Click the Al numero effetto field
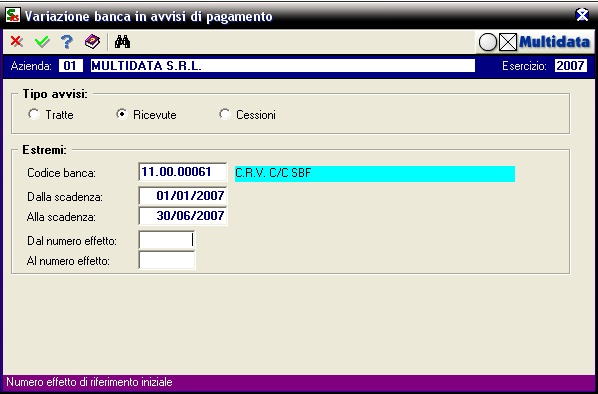The height and width of the screenshot is (394, 598). tap(167, 261)
